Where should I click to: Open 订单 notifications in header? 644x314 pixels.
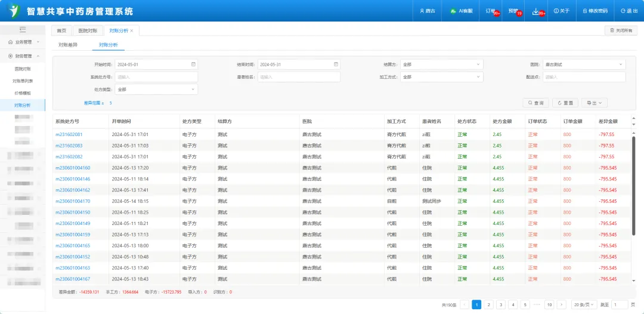[491, 11]
